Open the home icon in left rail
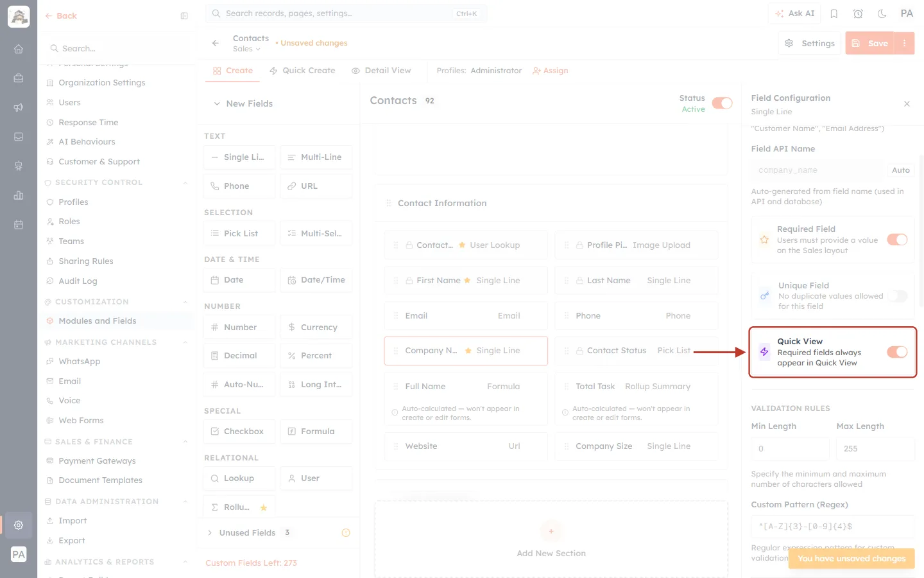The image size is (924, 578). click(19, 49)
